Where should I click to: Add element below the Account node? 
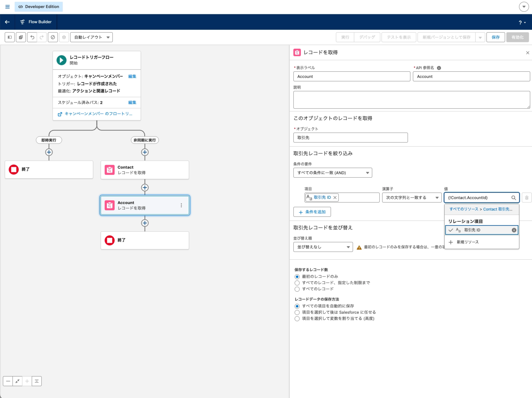click(x=145, y=223)
